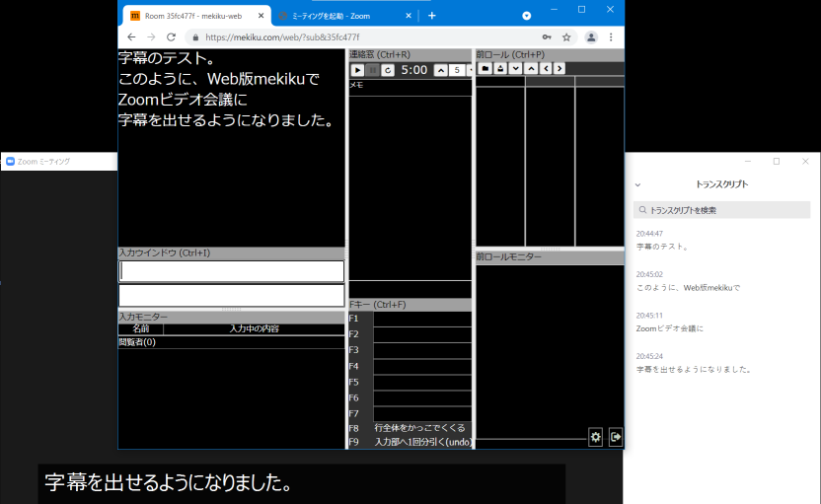Click the 名前 column header

[x=141, y=328]
